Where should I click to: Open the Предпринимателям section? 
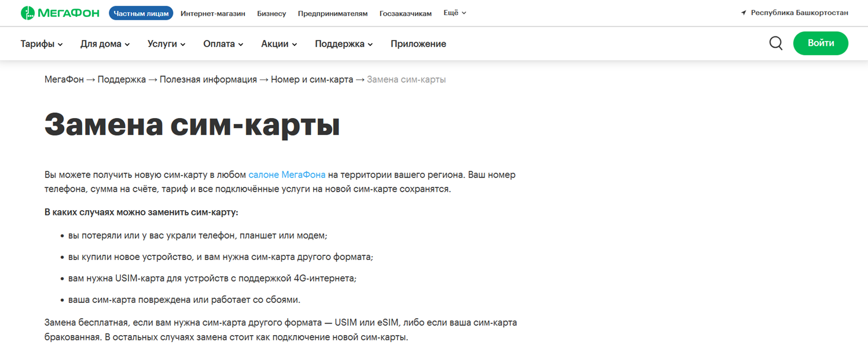[333, 13]
